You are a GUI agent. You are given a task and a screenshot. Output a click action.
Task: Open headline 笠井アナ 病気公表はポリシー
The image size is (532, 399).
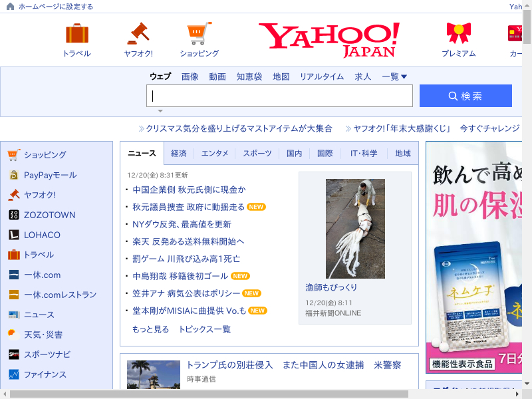pos(186,293)
